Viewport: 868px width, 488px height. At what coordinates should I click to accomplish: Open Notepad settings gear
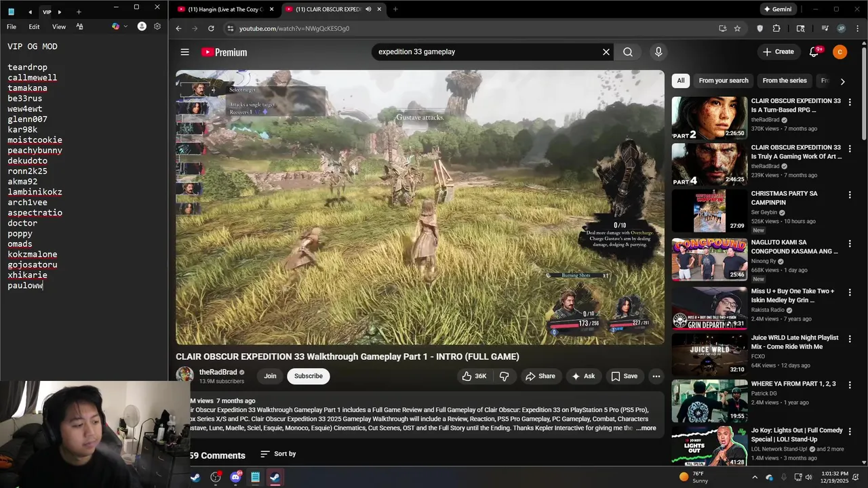157,26
